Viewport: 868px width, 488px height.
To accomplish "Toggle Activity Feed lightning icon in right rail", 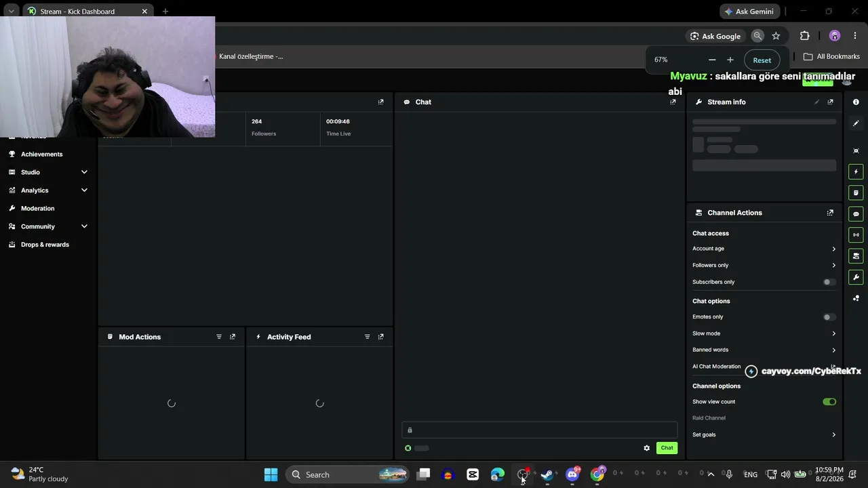I will (856, 172).
